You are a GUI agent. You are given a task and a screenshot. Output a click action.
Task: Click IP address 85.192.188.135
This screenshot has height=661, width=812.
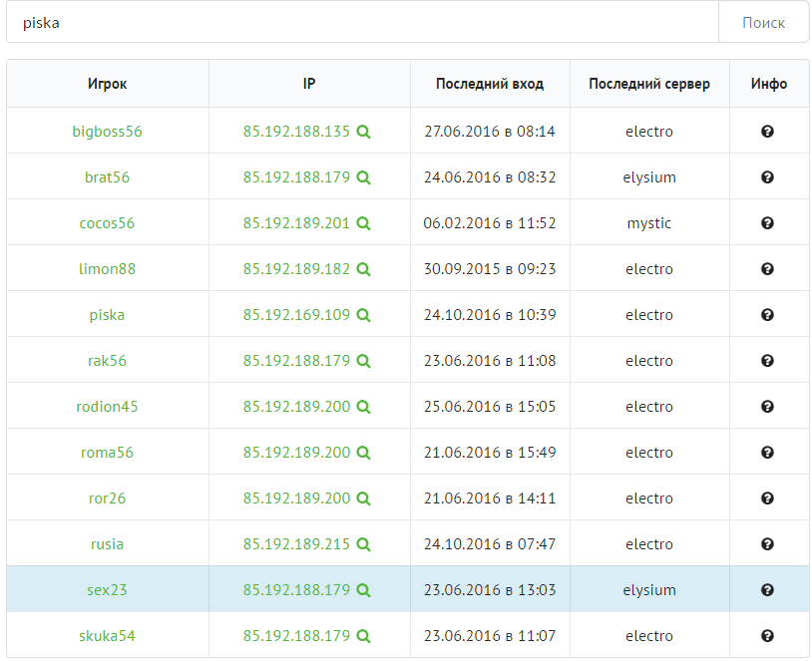coord(296,132)
